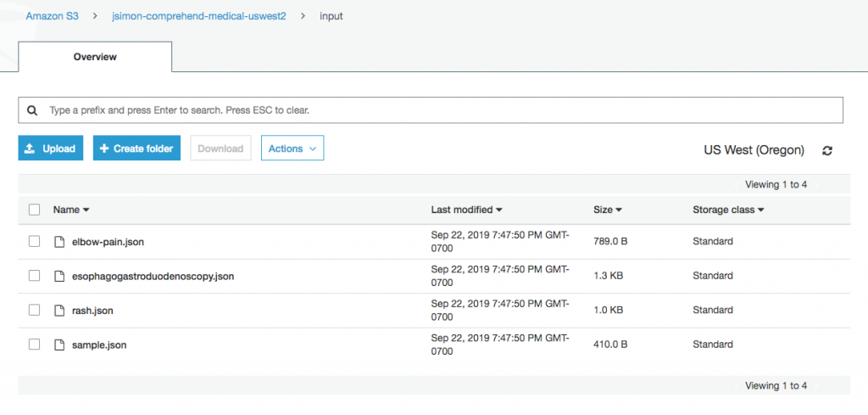Click the file icon for esophagogastroduodenoscopy.json
The height and width of the screenshot is (415, 868).
tap(59, 276)
